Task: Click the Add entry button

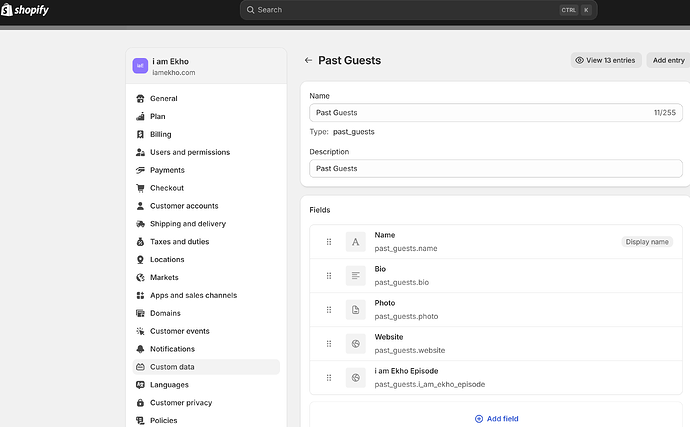Action: click(668, 60)
